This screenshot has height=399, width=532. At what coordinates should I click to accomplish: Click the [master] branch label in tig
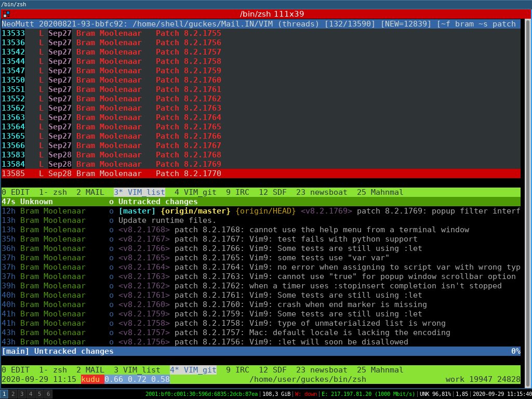point(137,211)
